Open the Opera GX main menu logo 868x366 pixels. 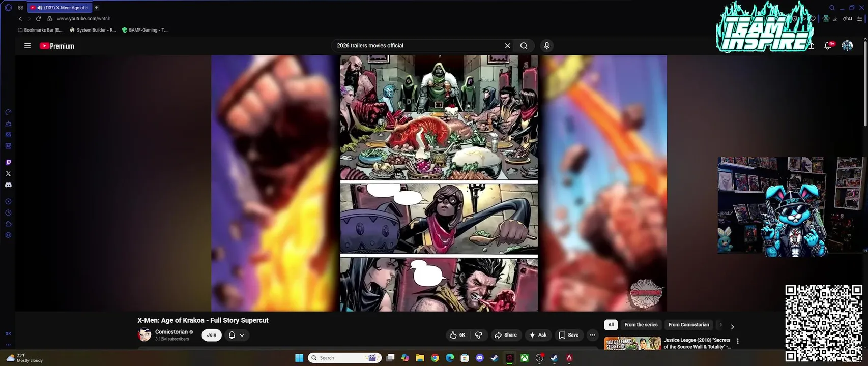[x=8, y=8]
